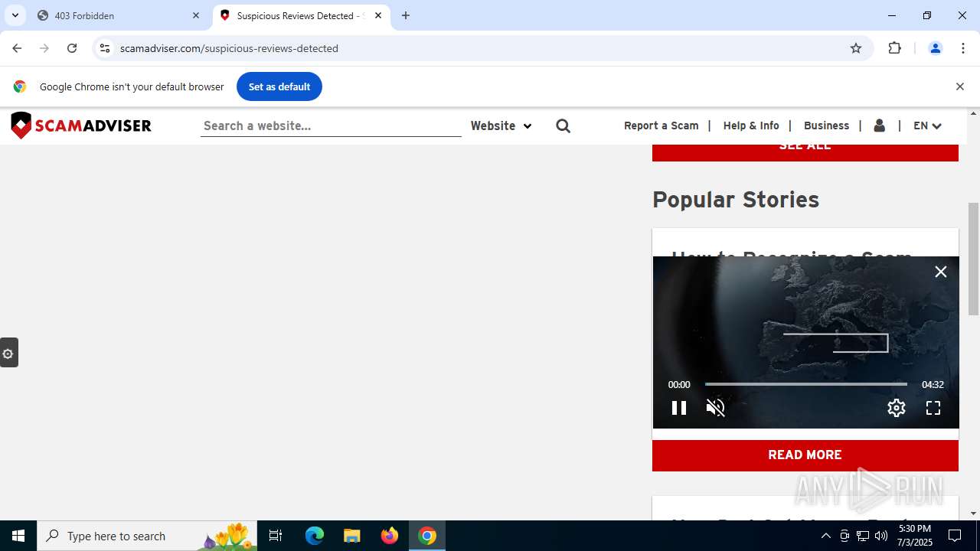Expand the EN language dropdown
The image size is (980, 551).
click(927, 126)
